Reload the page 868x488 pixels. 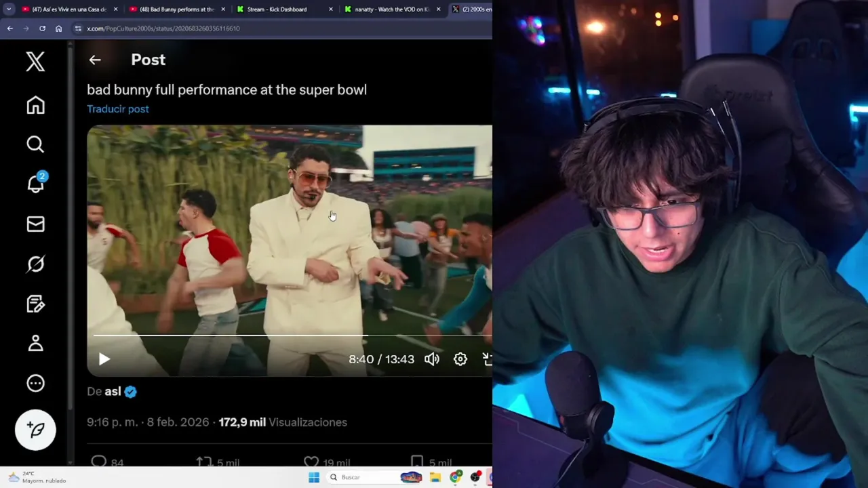(42, 28)
